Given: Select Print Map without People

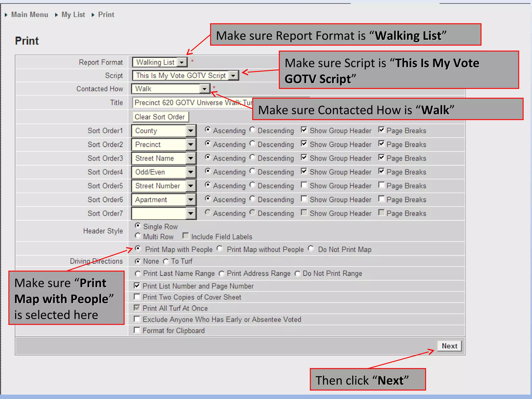Looking at the screenshot, I should click(220, 248).
